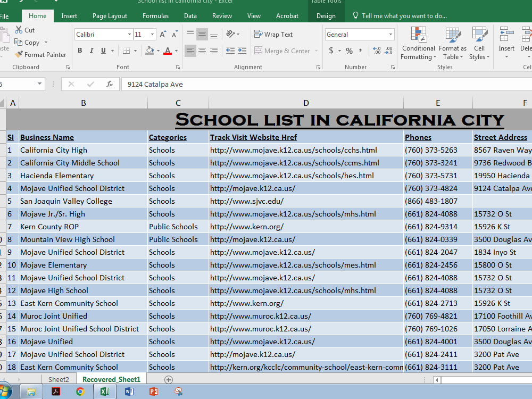
Task: Click the Cut scissors icon
Action: point(18,30)
